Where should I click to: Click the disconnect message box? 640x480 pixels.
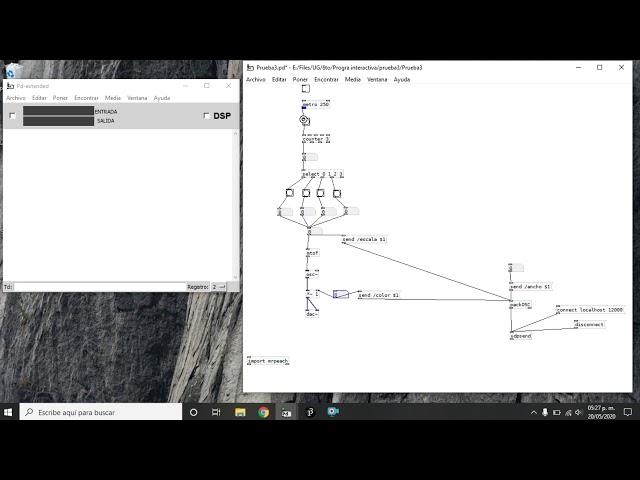[590, 324]
